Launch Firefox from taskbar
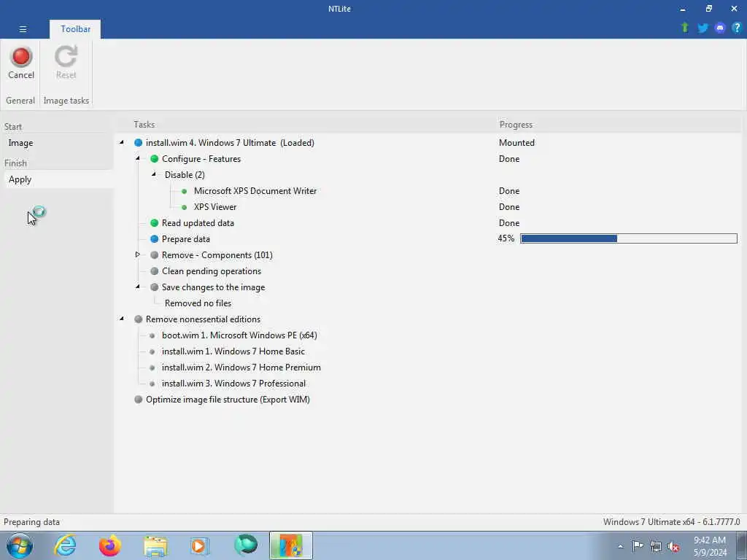 (109, 545)
